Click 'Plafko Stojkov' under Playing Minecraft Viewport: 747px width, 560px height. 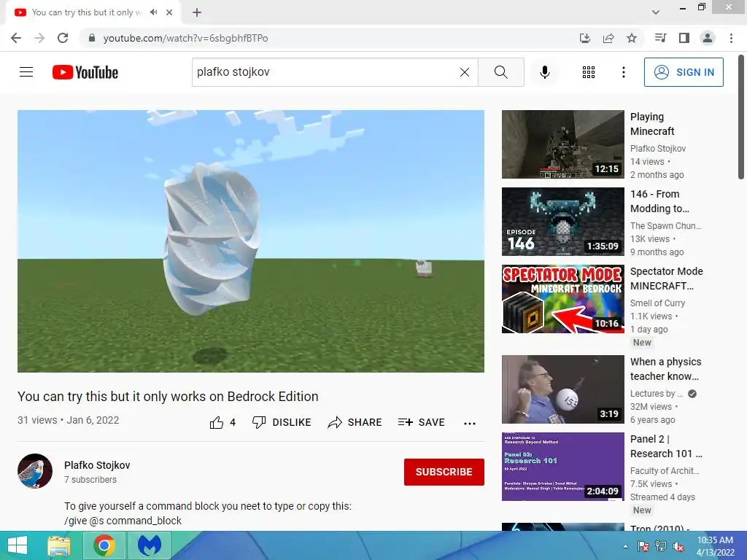point(658,149)
